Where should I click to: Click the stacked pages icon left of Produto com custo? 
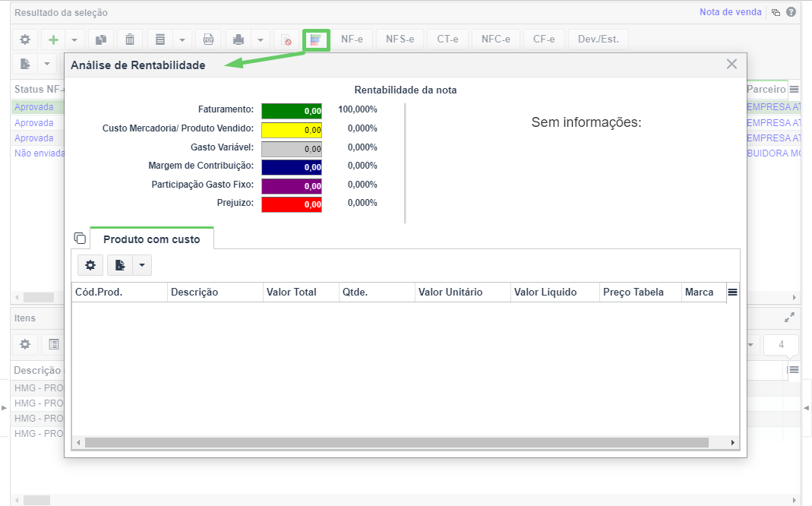click(80, 239)
